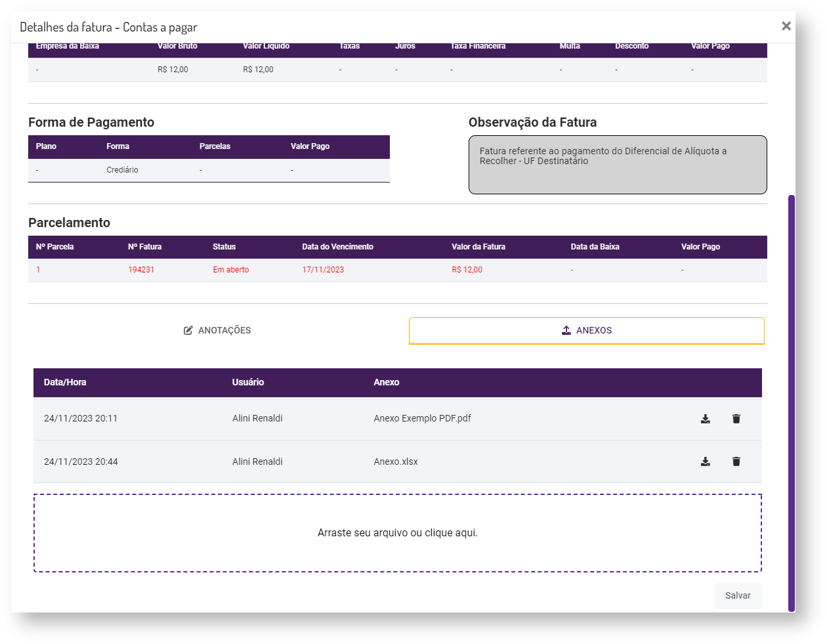Switch to the Anotações tab
827x644 pixels.
[x=218, y=330]
